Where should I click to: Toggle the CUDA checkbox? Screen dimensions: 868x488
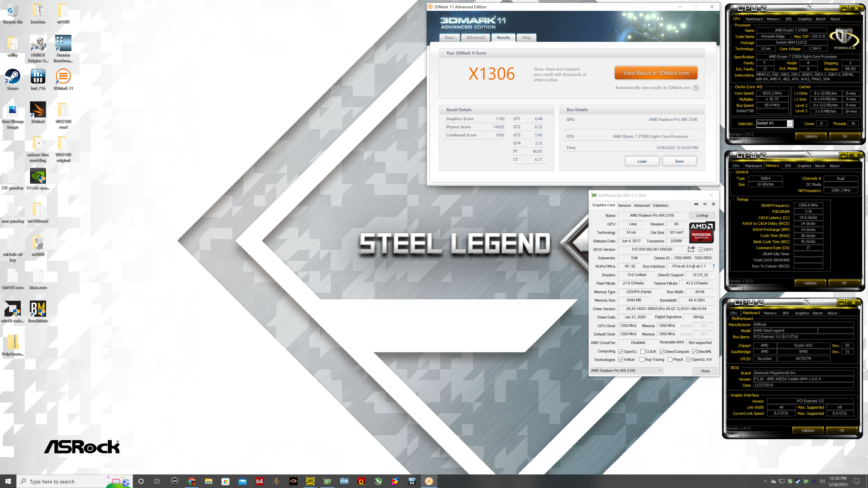[x=643, y=352]
